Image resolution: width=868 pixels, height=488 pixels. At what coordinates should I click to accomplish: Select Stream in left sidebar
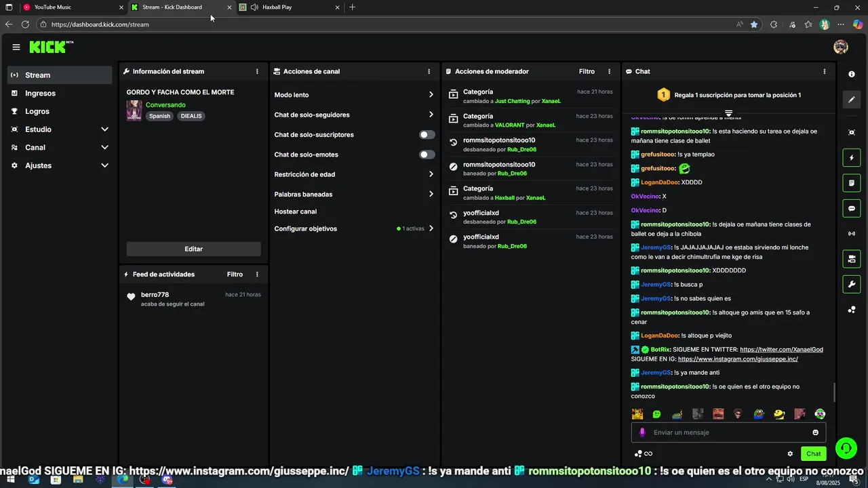click(x=60, y=75)
